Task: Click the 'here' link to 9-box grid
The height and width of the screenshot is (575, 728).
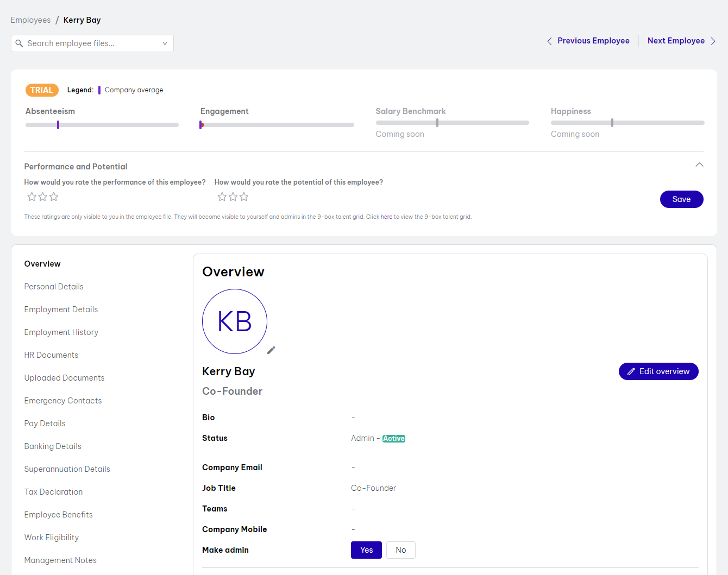Action: (386, 217)
